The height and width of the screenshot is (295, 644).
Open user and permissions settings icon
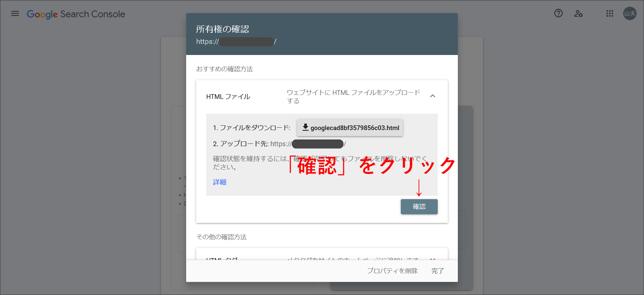point(578,13)
